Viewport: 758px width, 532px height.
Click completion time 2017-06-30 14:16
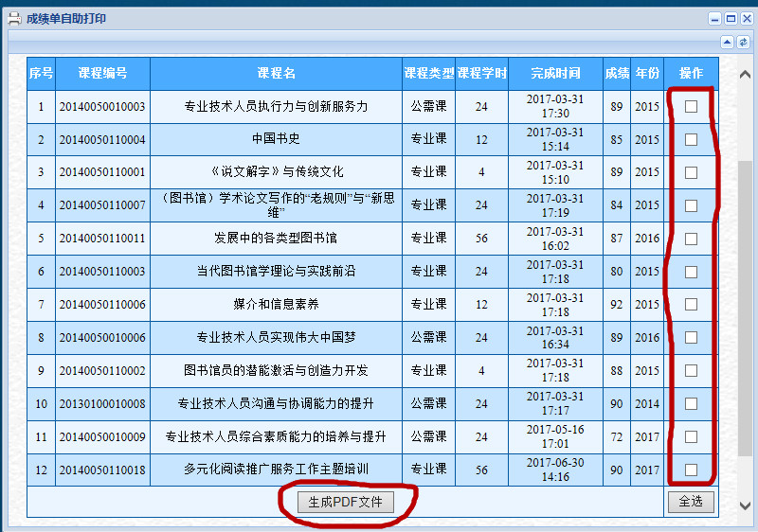(555, 470)
